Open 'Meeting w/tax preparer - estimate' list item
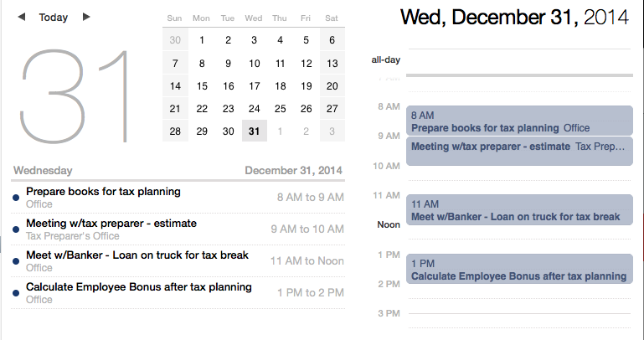The width and height of the screenshot is (644, 340). pos(111,224)
